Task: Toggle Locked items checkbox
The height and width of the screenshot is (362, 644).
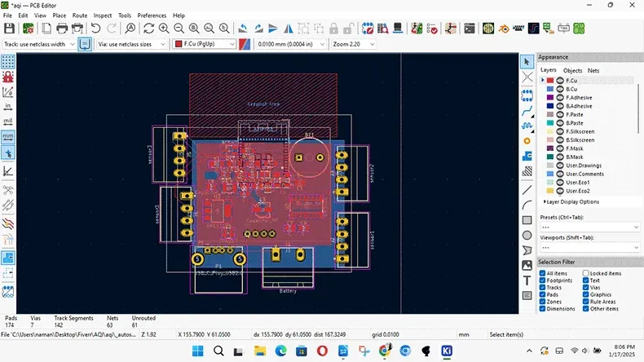Action: click(x=585, y=273)
